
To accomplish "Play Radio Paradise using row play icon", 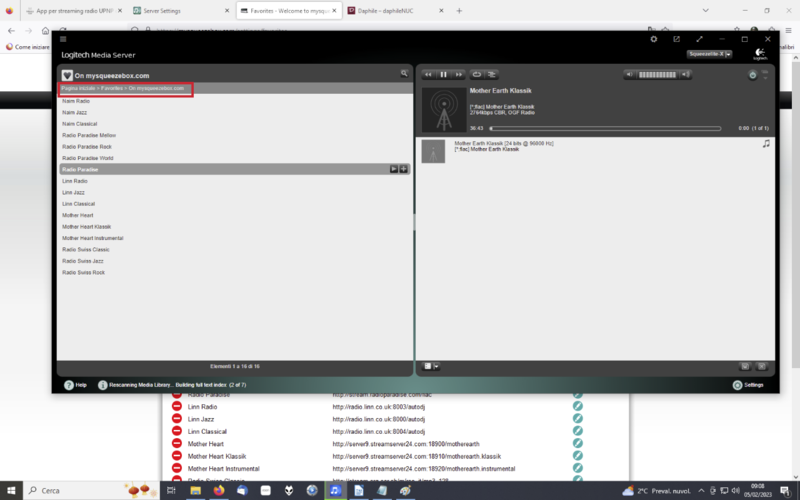I will (x=393, y=170).
